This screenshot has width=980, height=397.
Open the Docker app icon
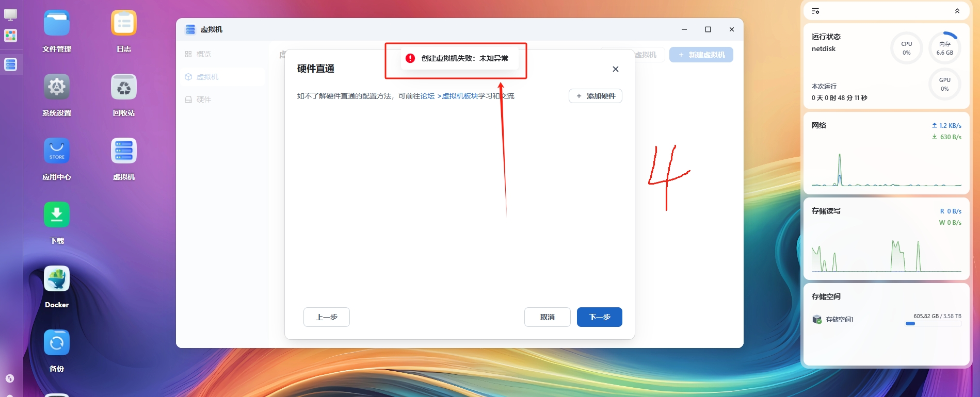57,279
